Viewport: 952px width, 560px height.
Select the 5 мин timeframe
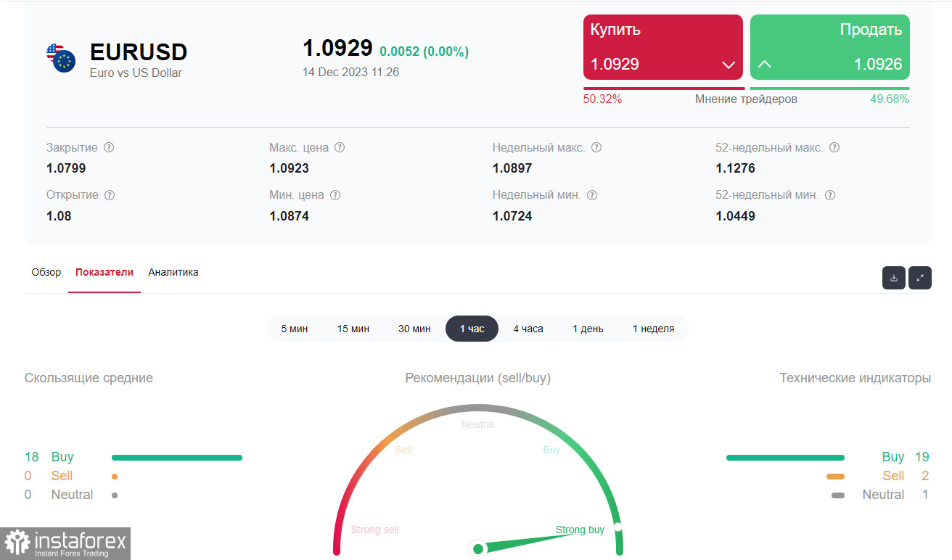[x=295, y=329]
